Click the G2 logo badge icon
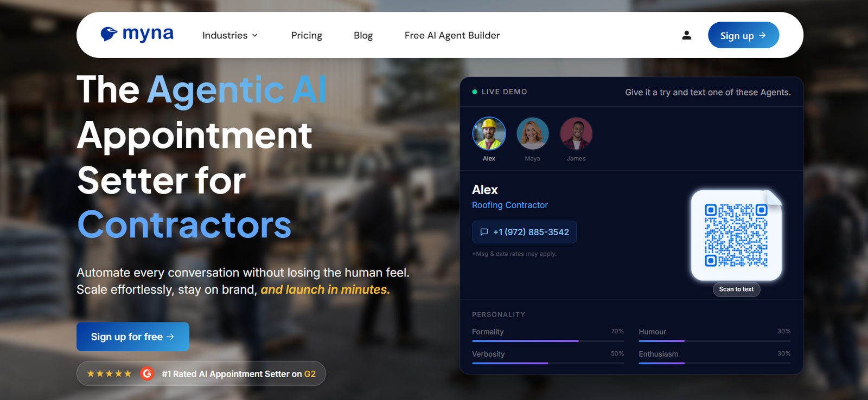Image resolution: width=868 pixels, height=400 pixels. (147, 373)
